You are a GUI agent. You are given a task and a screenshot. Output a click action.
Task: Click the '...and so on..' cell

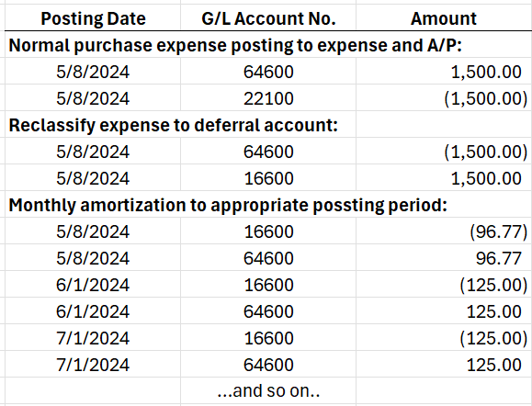pos(268,390)
